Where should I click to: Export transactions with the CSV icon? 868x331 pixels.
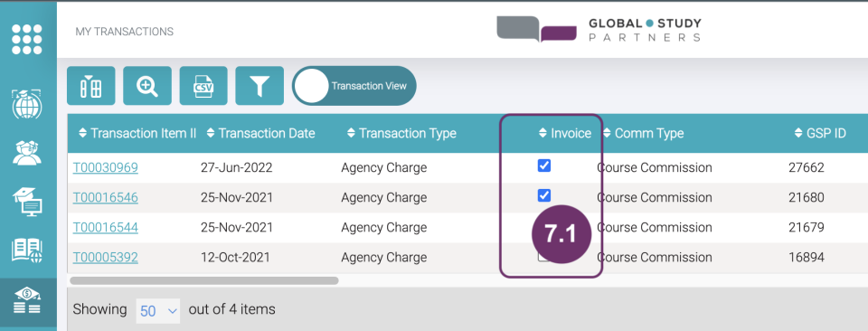[203, 86]
